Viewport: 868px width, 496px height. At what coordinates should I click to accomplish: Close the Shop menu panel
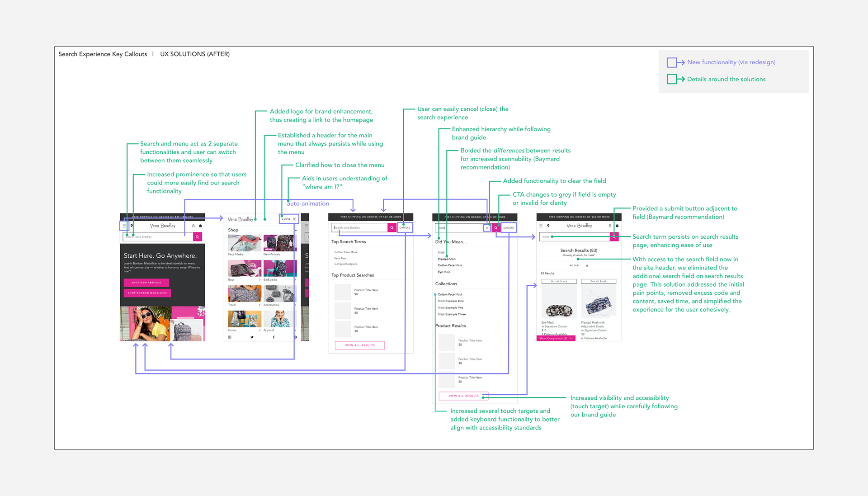tap(289, 219)
